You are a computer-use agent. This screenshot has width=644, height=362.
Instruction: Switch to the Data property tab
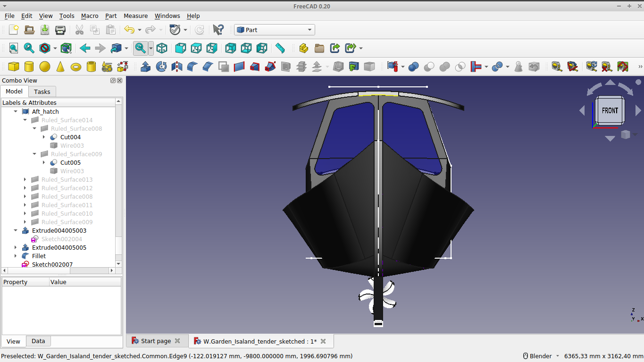click(38, 341)
